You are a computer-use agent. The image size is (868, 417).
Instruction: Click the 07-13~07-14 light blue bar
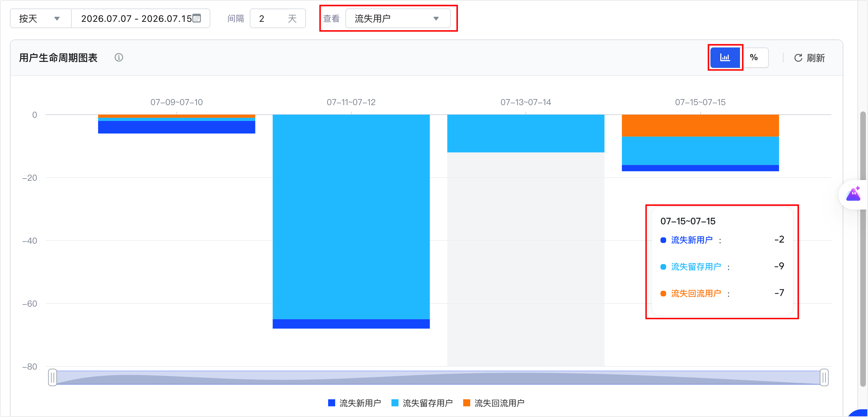pyautogui.click(x=526, y=134)
